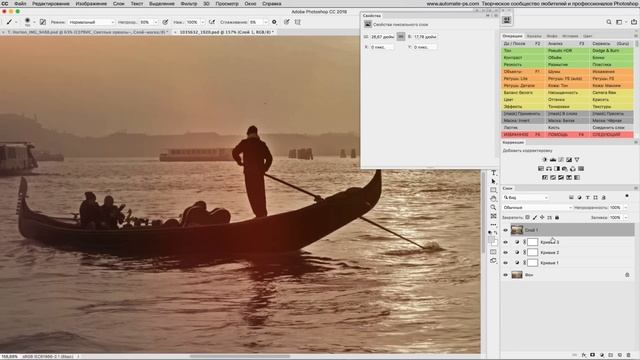Run the СЛЕДУЮЩИЙ action
The image size is (640, 360).
[611, 134]
